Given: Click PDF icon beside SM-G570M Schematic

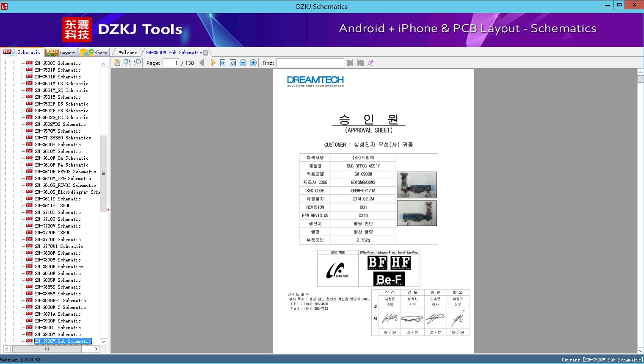Looking at the screenshot, I should [x=29, y=131].
